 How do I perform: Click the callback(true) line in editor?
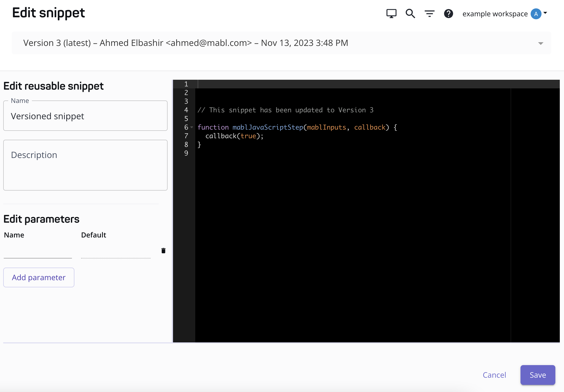click(234, 136)
